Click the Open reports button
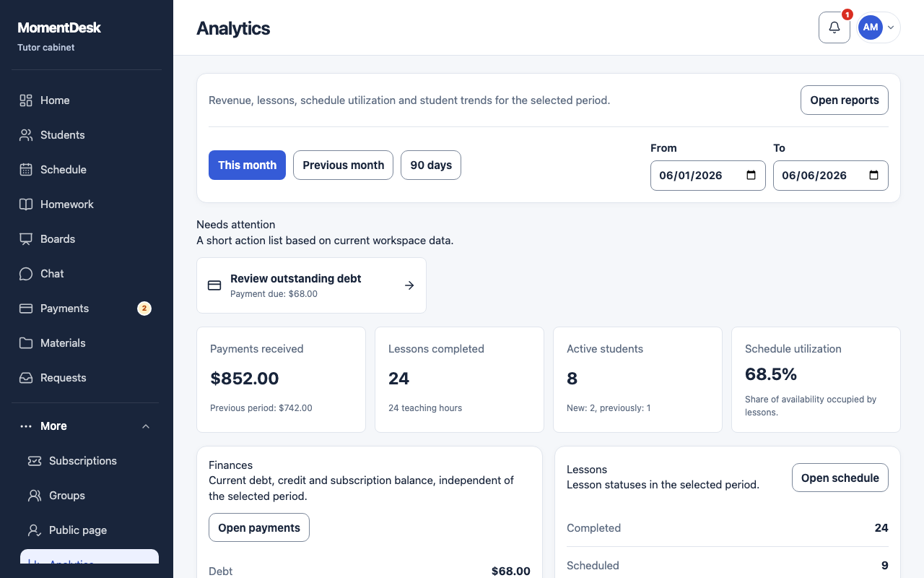Screen dimensions: 924x578 click(845, 100)
